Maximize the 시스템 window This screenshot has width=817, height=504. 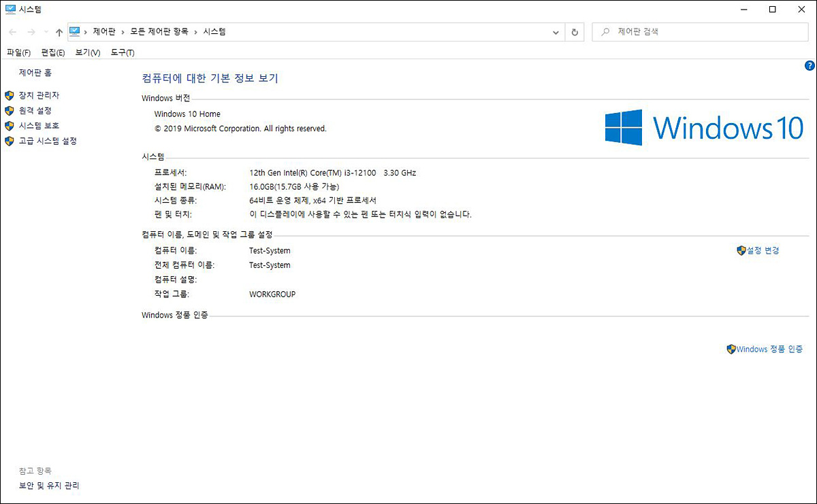click(772, 10)
